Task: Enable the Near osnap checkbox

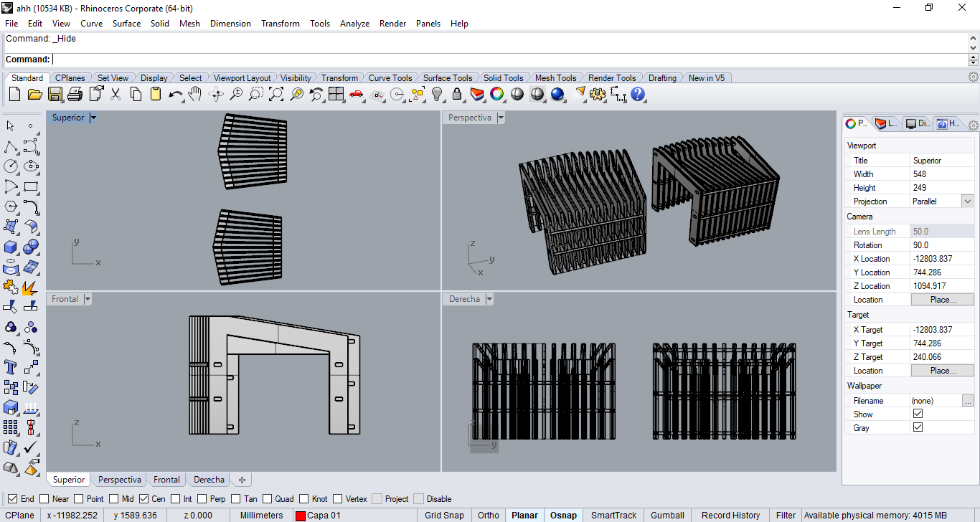Action: click(x=44, y=499)
